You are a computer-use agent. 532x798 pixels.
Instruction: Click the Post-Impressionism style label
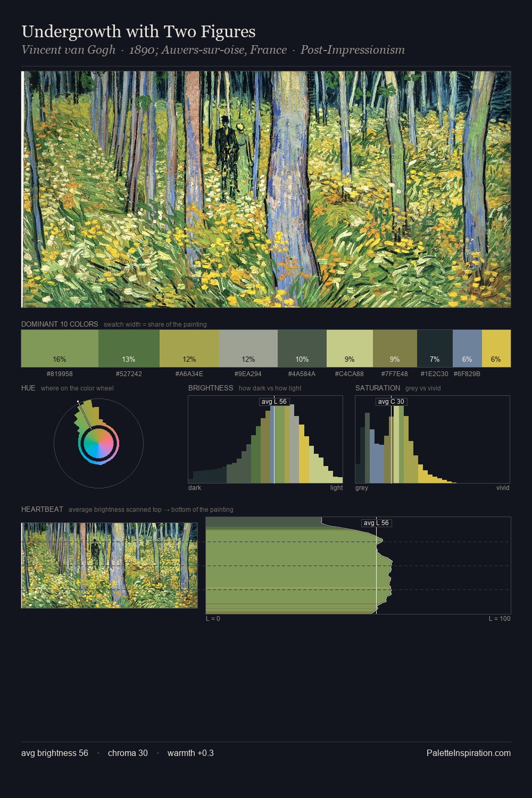click(x=353, y=50)
